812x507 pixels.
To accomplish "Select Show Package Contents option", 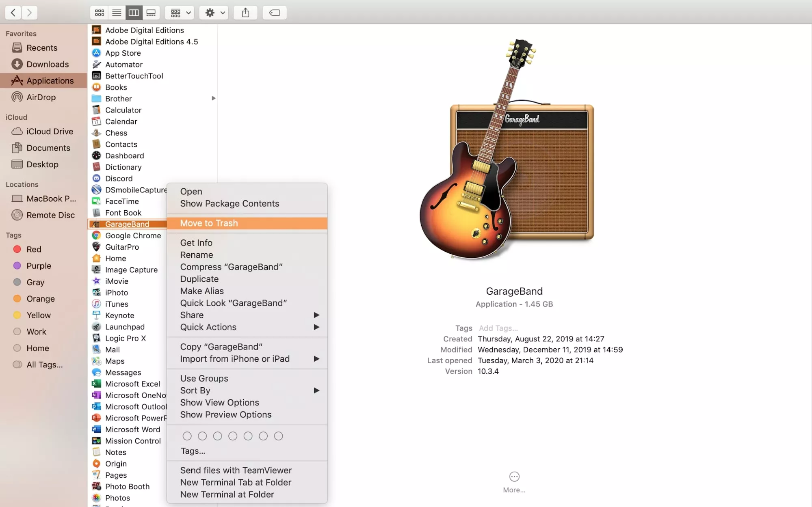I will pos(230,203).
